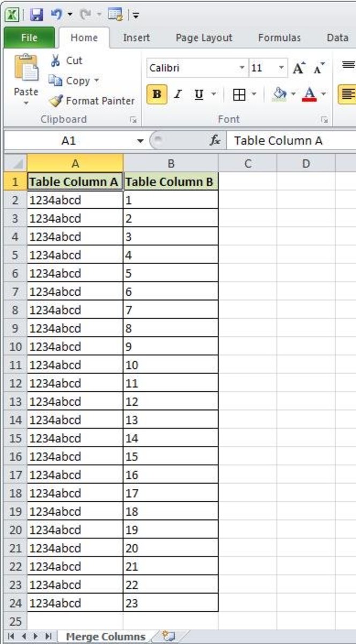
Task: Switch to the Insert ribbon tab
Action: (136, 38)
